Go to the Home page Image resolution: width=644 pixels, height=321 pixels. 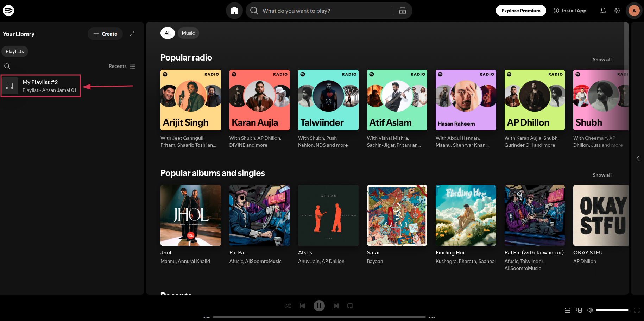click(234, 11)
